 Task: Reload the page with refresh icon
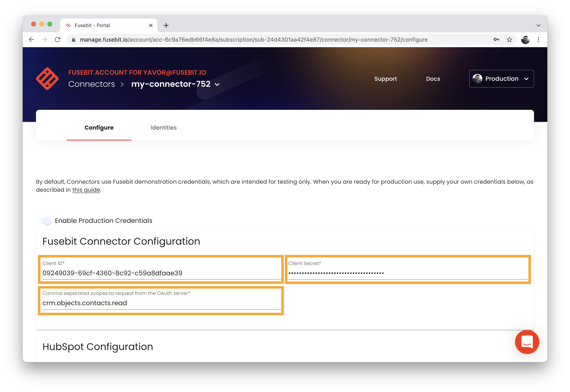58,40
